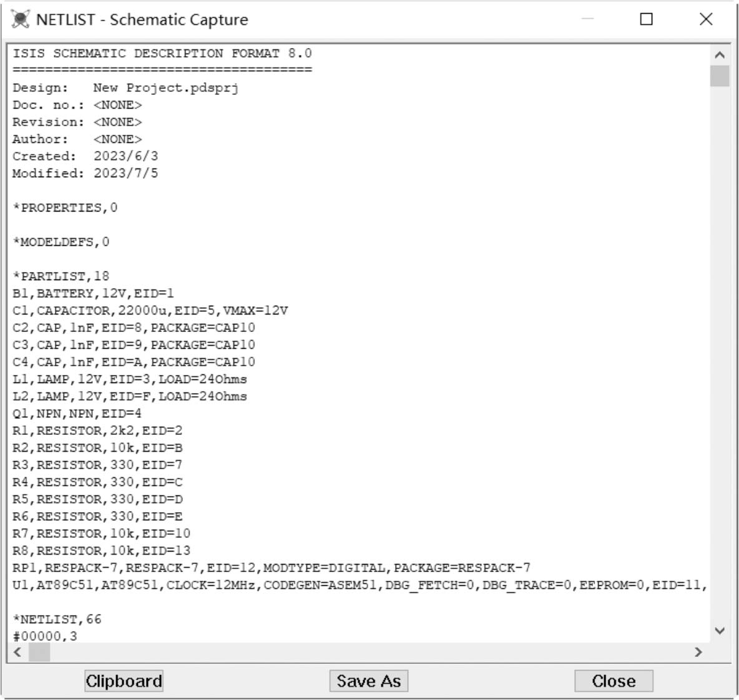The width and height of the screenshot is (739, 700).
Task: Click the *PROPERTIES,0 line
Action: click(x=65, y=208)
